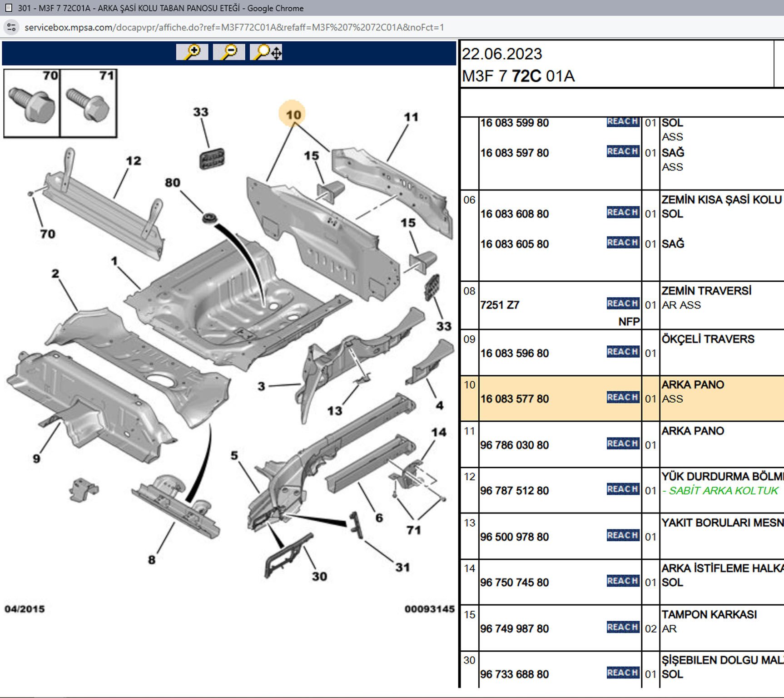Open site information icon in address bar
This screenshot has width=784, height=698.
(11, 27)
